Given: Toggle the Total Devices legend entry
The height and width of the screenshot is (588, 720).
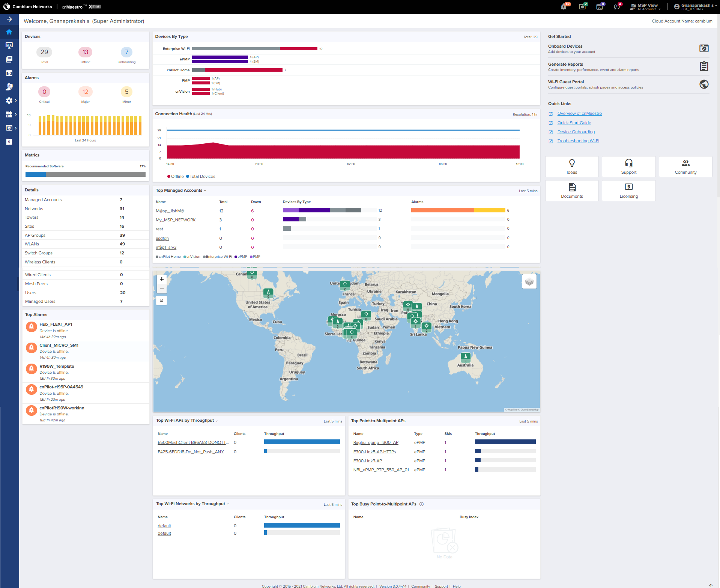Looking at the screenshot, I should coord(201,177).
